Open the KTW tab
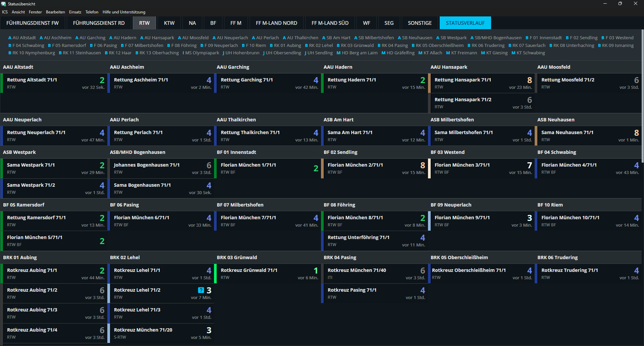Screen dimensions: 644x346 click(169, 23)
